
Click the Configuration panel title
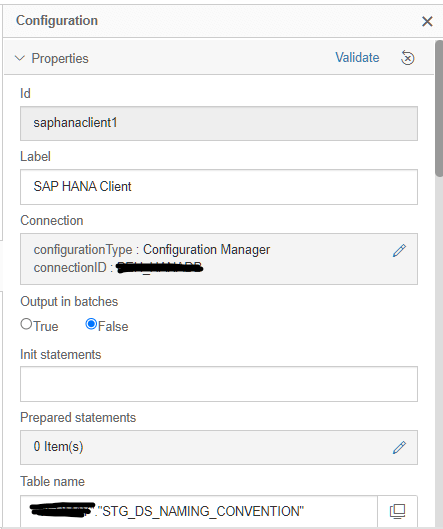point(57,21)
